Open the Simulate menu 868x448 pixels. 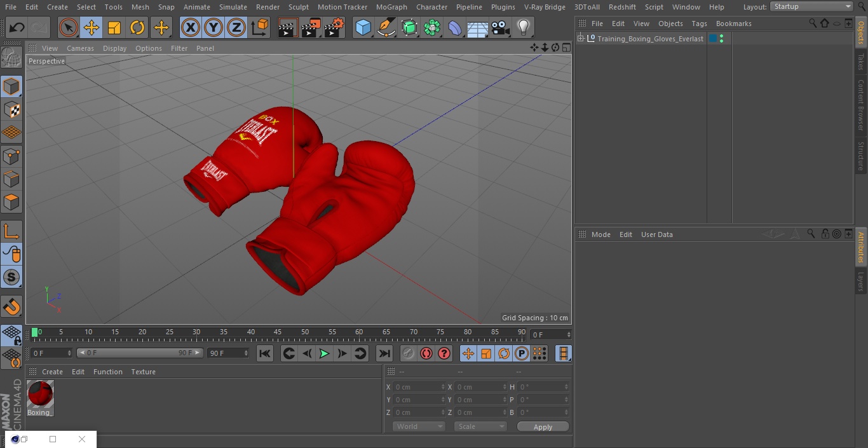(233, 7)
